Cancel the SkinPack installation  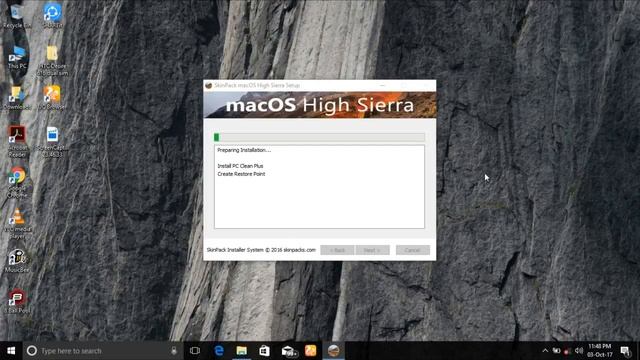coord(413,250)
